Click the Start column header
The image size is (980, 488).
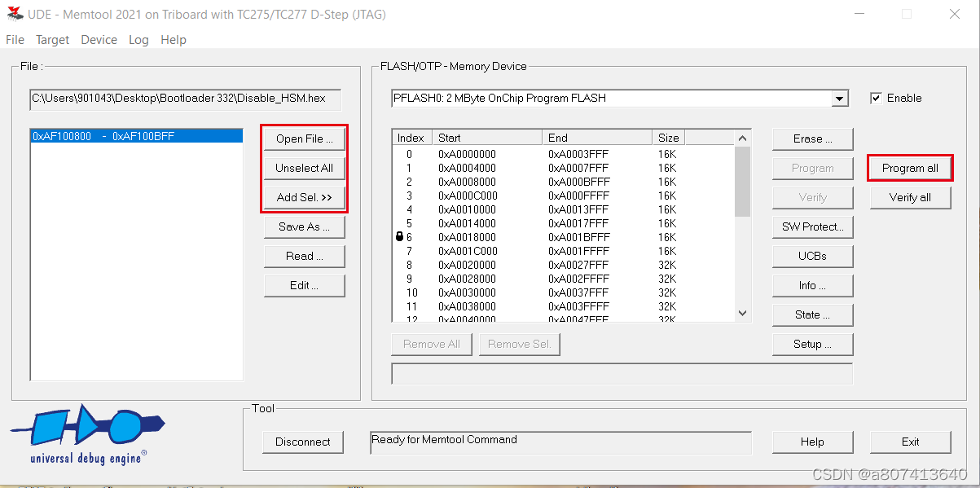pyautogui.click(x=486, y=138)
